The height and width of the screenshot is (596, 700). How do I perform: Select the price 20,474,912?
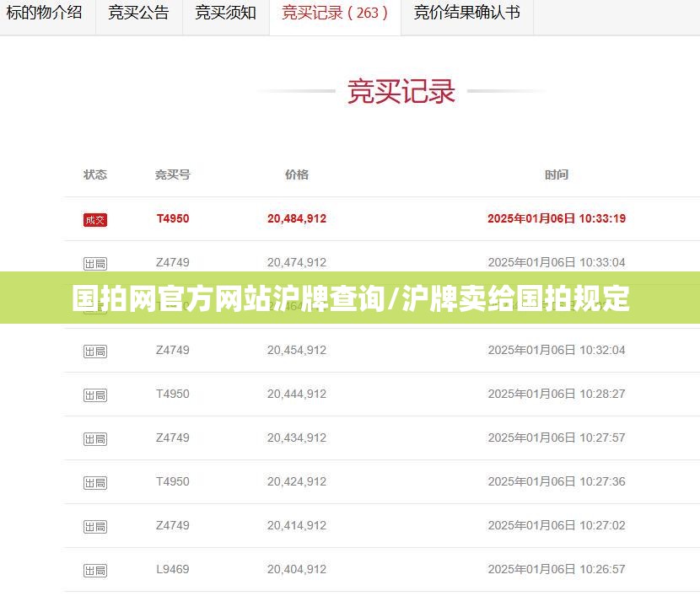[297, 262]
